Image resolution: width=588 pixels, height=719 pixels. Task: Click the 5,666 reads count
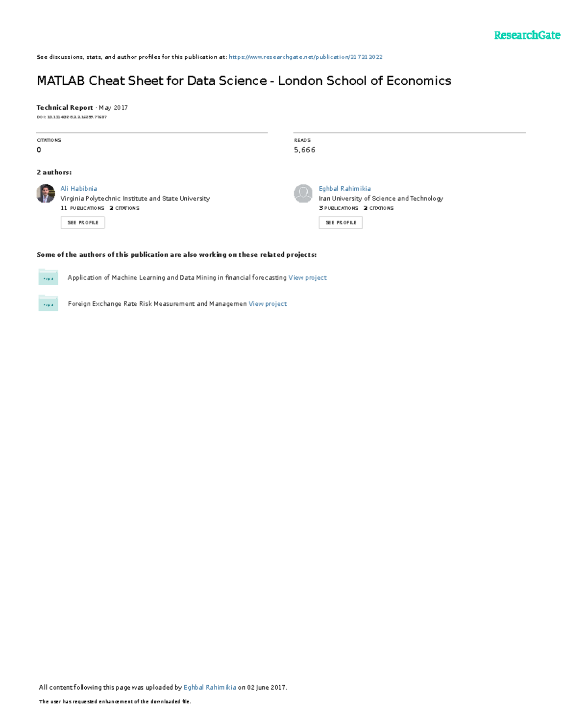click(x=304, y=150)
